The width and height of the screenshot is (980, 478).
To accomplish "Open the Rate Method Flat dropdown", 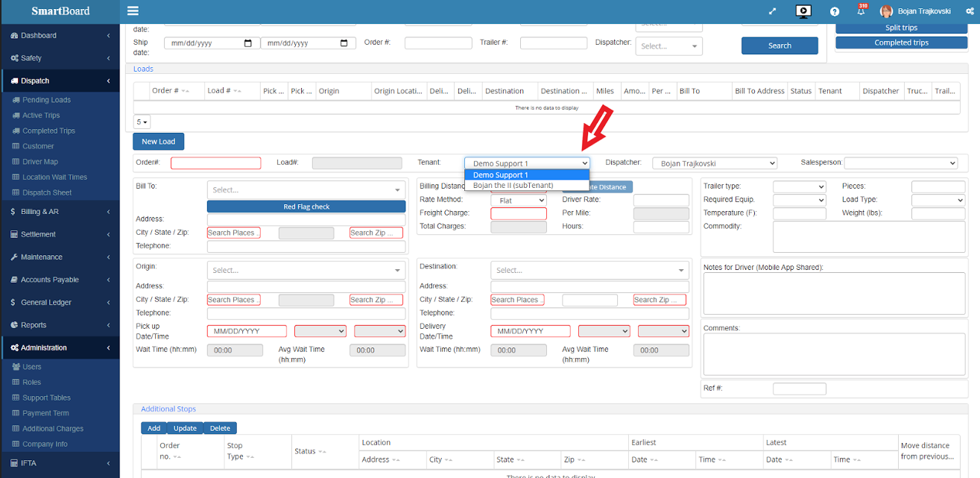I will [519, 201].
